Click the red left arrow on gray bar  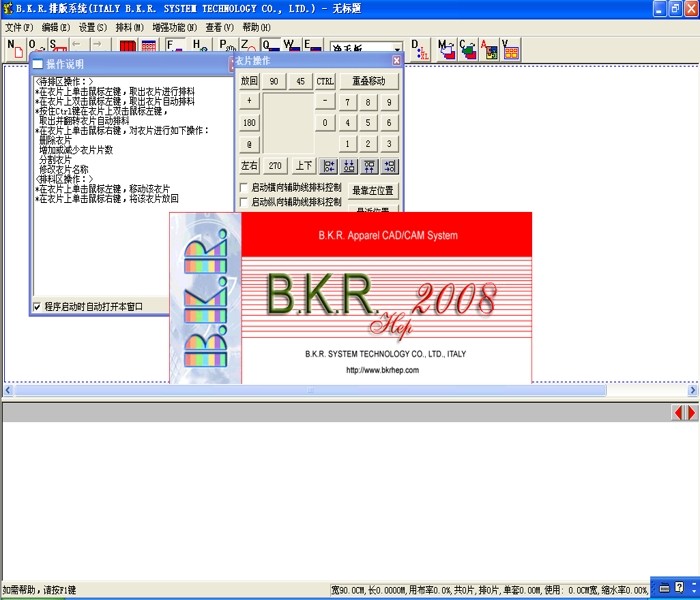[678, 412]
